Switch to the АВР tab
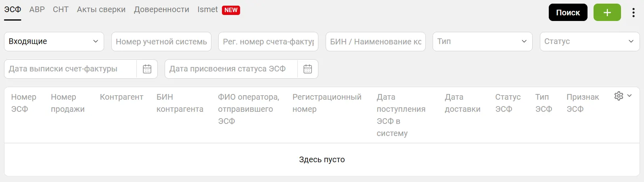This screenshot has width=644, height=182. [37, 10]
